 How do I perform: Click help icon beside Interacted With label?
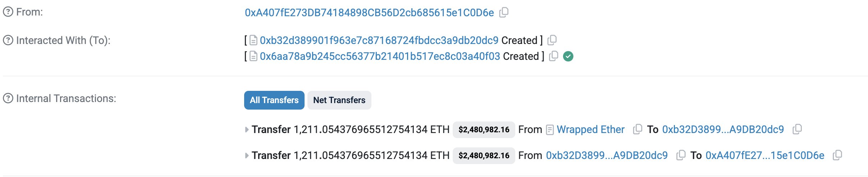coord(8,40)
